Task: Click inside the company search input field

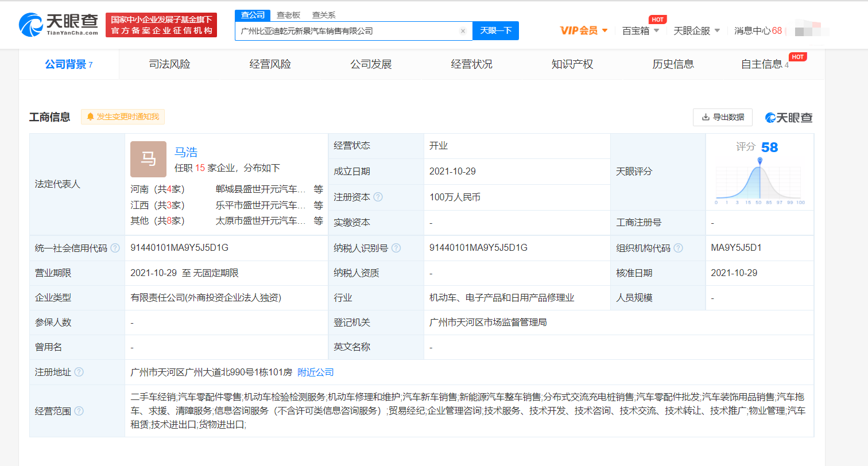Action: click(x=344, y=31)
